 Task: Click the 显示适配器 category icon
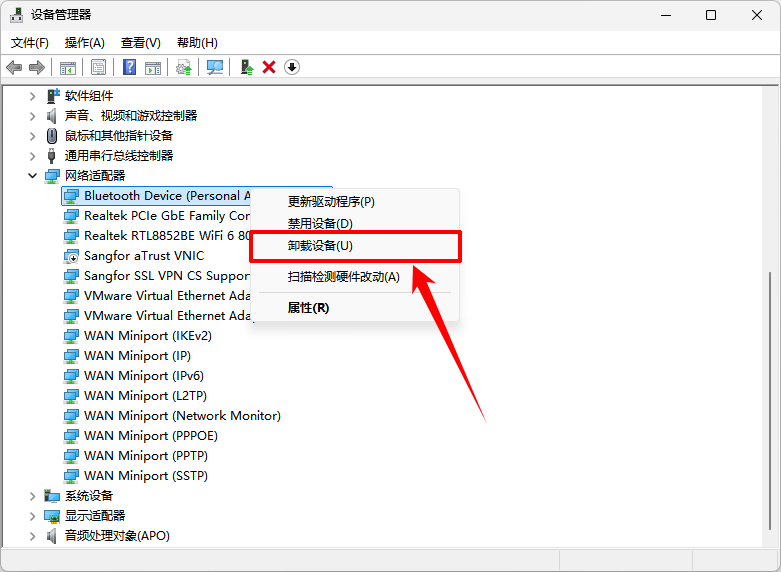click(x=52, y=516)
